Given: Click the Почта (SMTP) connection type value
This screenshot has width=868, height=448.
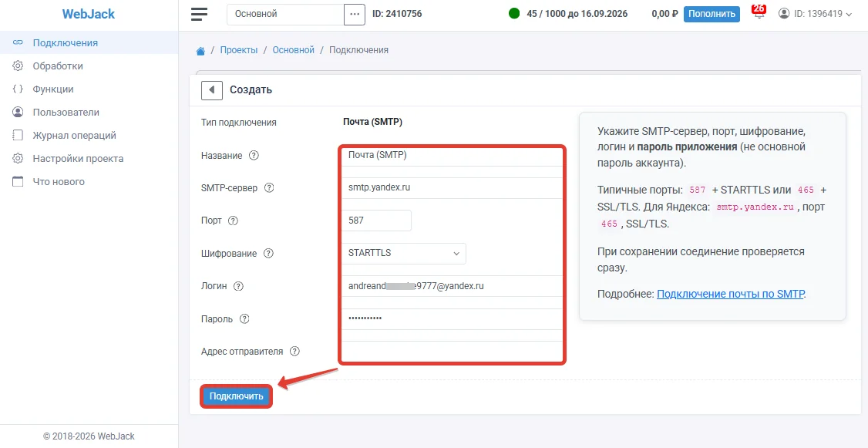Looking at the screenshot, I should 373,122.
